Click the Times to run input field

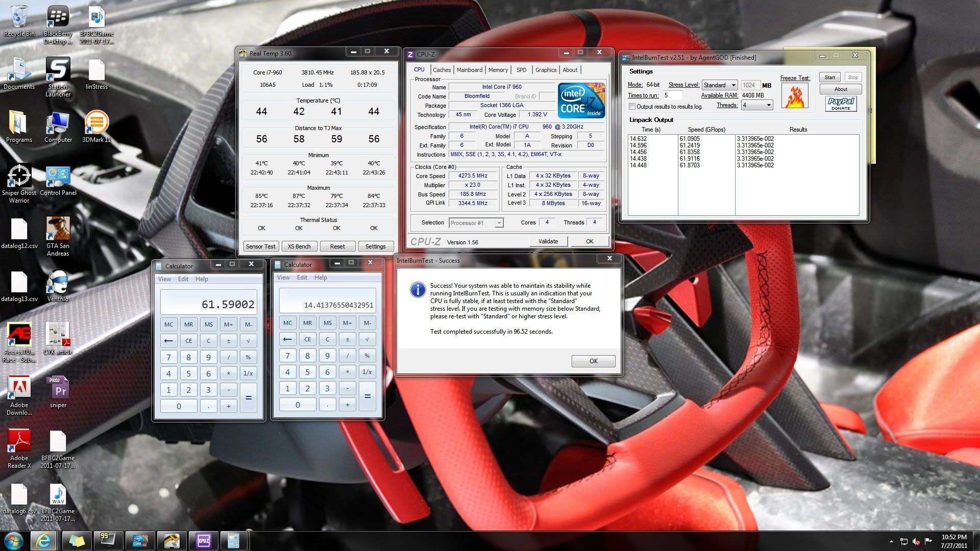click(x=675, y=95)
